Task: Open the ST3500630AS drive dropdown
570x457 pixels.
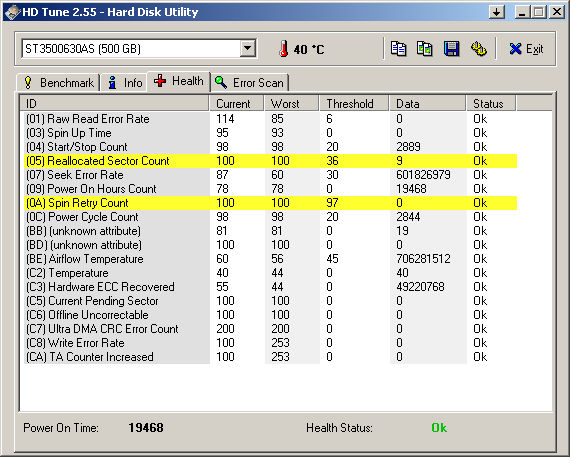Action: (x=248, y=48)
